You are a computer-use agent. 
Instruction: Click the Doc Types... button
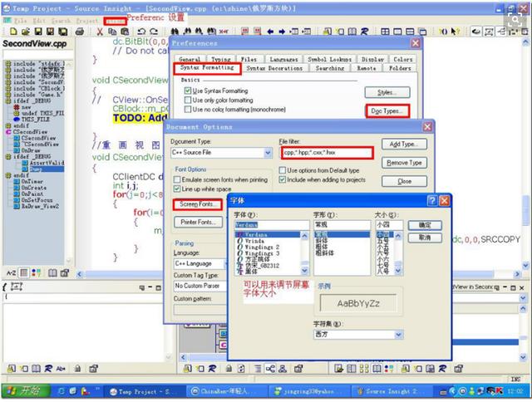[387, 111]
